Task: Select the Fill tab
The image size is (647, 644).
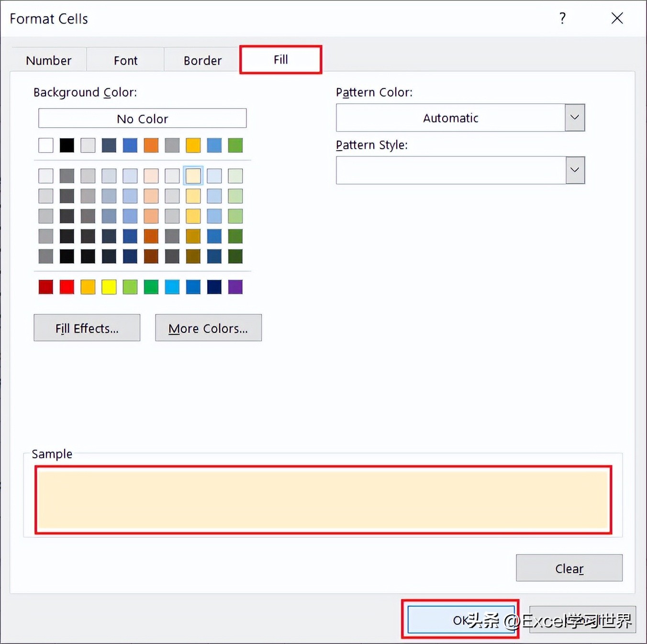Action: tap(281, 59)
